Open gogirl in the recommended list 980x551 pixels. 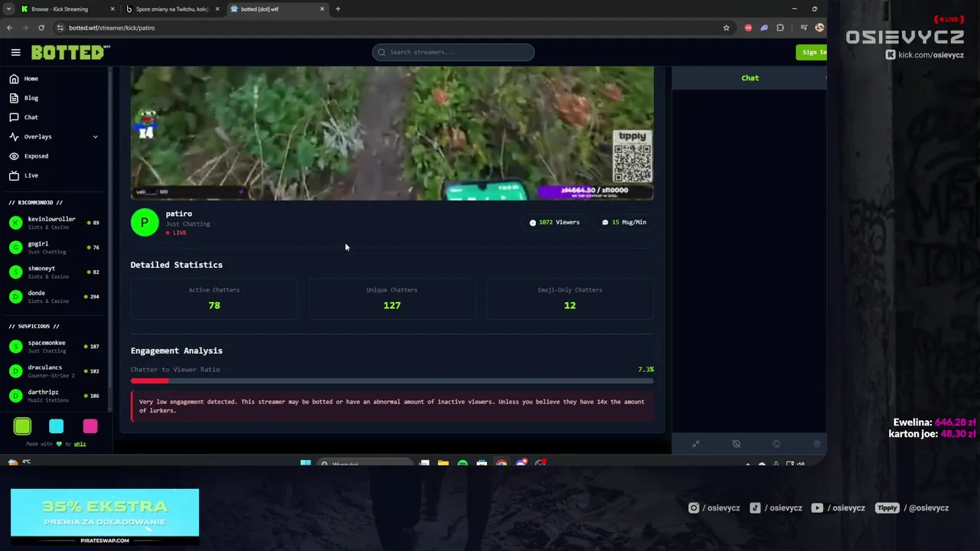tap(54, 247)
